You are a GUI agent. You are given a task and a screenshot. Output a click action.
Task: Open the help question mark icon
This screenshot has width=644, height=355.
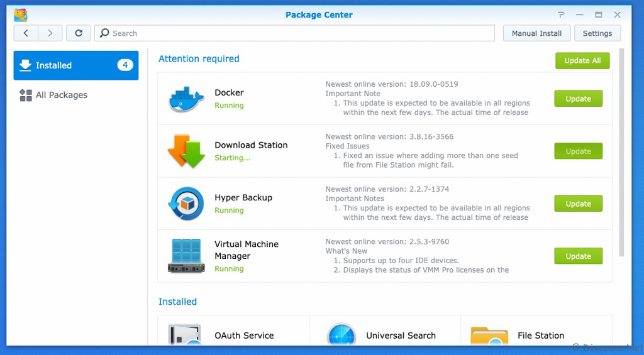[x=561, y=15]
